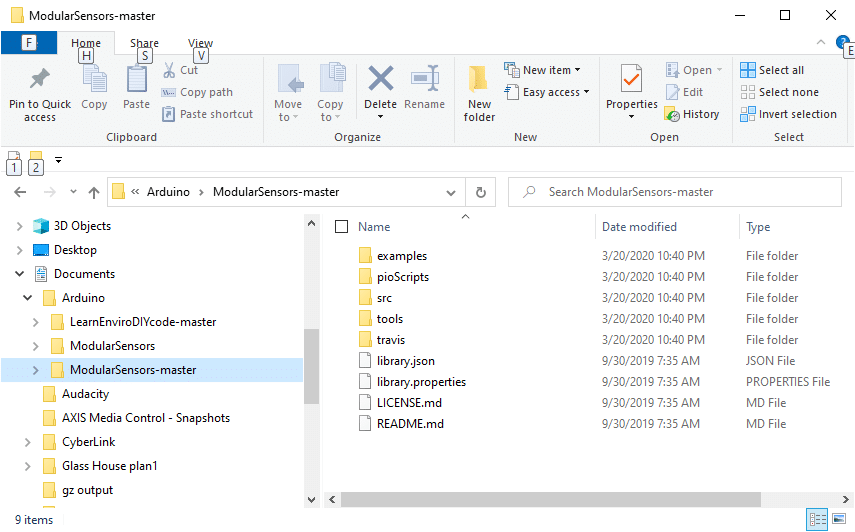Expand the LearnEnviroDIYcode-master tree node
The height and width of the screenshot is (532, 855).
pos(37,322)
